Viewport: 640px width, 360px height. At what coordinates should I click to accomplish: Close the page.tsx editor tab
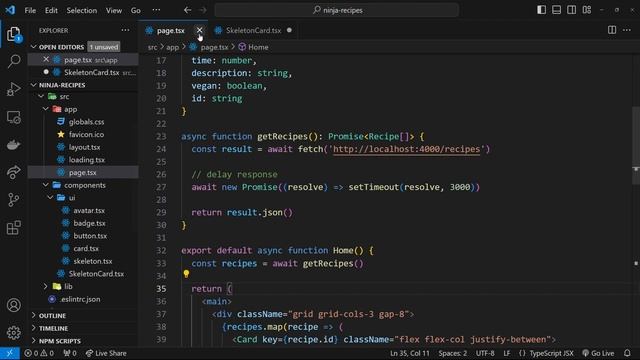tap(199, 30)
